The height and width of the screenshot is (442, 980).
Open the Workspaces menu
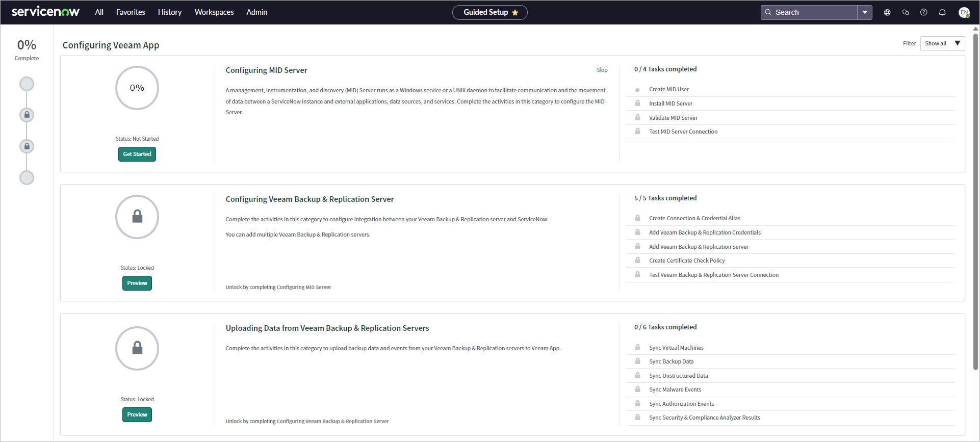pos(214,12)
